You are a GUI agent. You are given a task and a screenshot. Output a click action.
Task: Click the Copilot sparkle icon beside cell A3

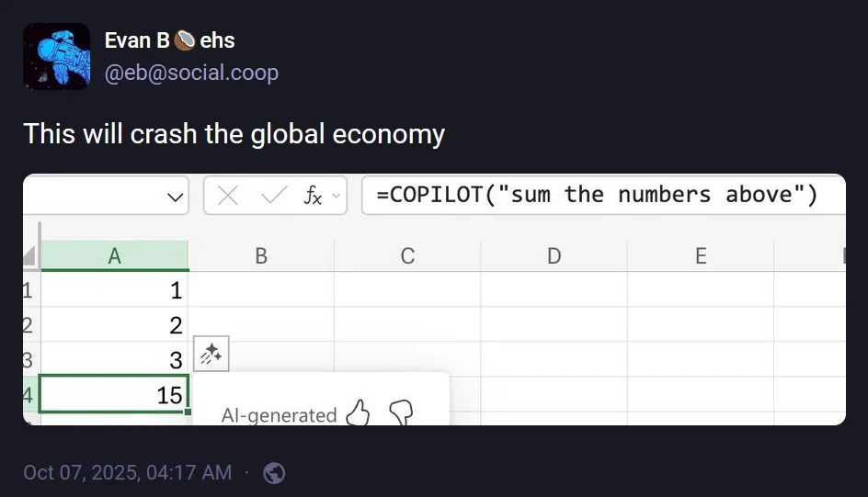pos(211,354)
